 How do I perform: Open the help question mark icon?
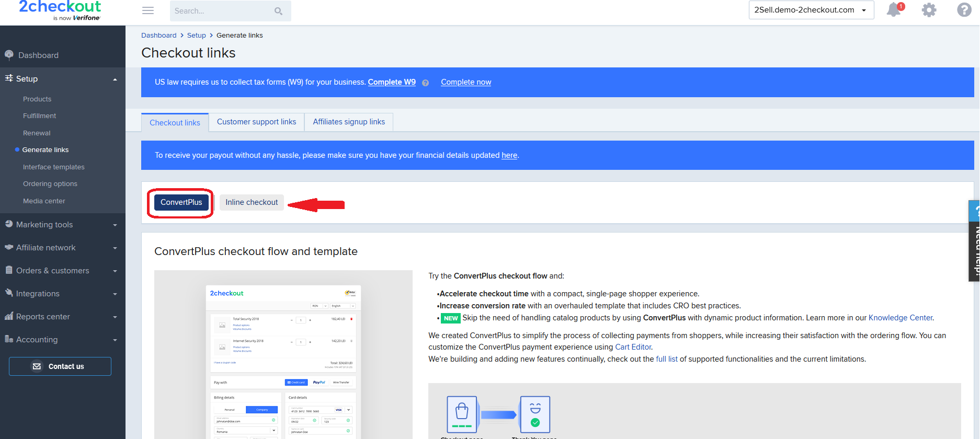pos(964,10)
